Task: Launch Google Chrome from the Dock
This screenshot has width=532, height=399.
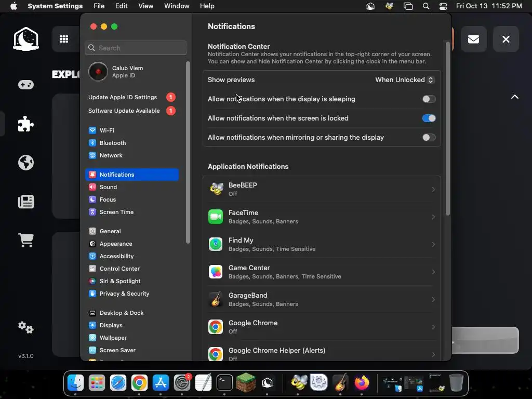Action: (139, 383)
